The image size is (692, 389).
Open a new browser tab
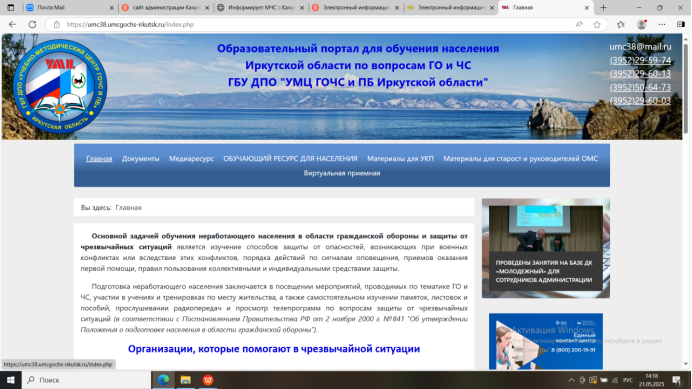tap(603, 8)
